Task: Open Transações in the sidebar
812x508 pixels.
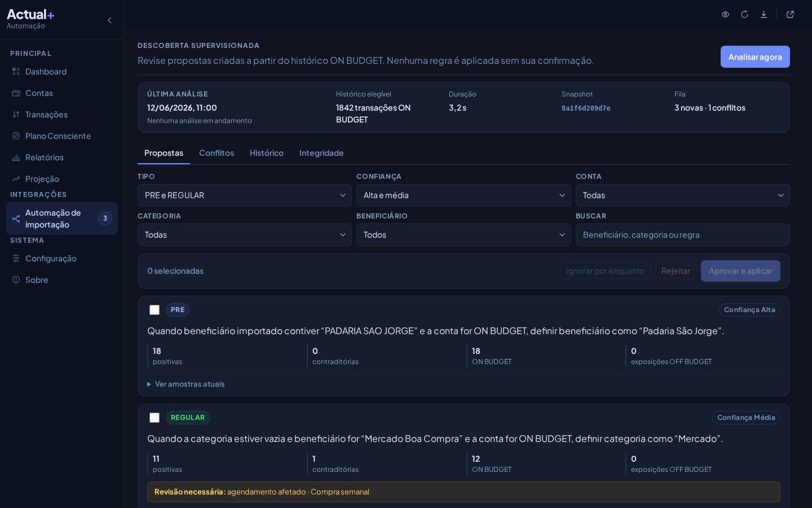Action: (61, 115)
